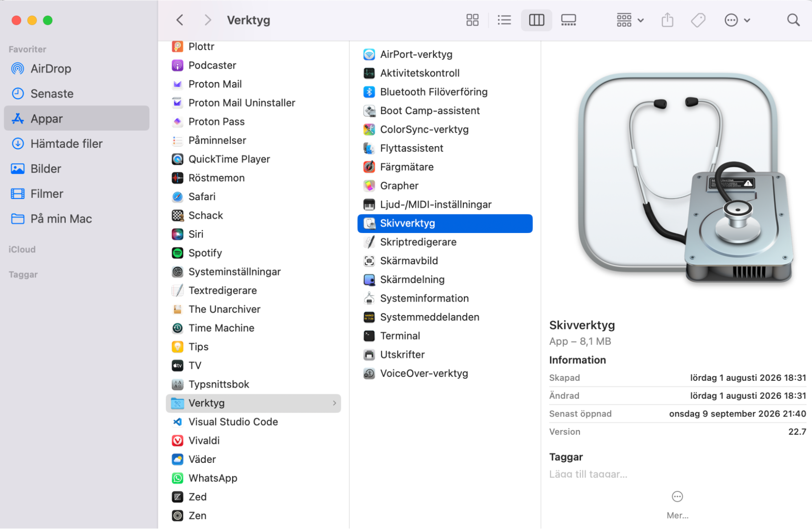Open the Filmer sidebar folder
Screen dimensions: 812x529
[76, 194]
